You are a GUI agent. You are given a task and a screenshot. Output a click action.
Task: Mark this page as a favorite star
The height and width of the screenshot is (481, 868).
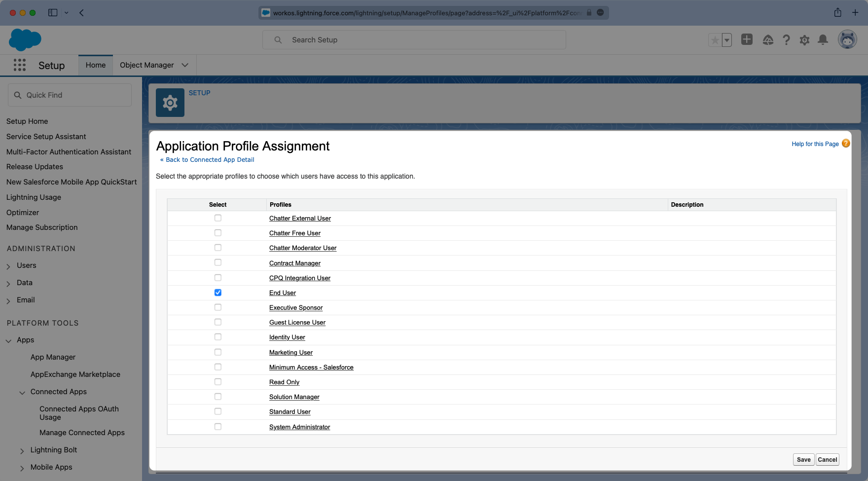714,39
